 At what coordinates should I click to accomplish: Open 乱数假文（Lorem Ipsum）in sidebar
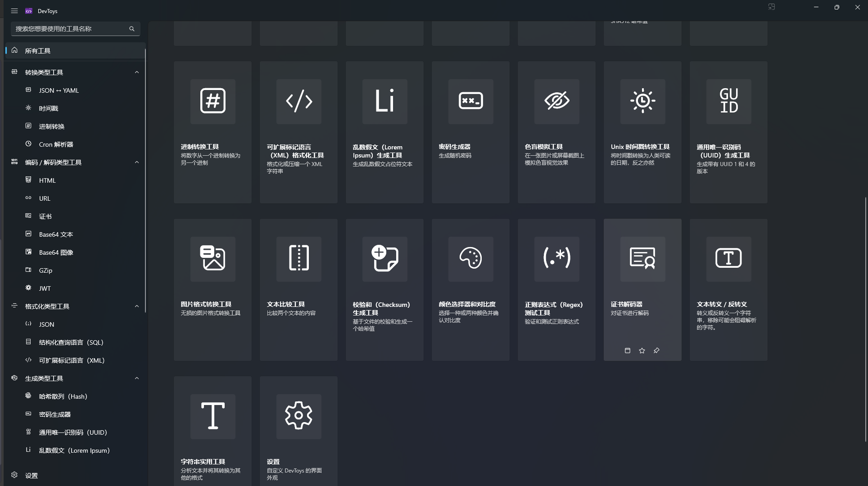pyautogui.click(x=75, y=450)
